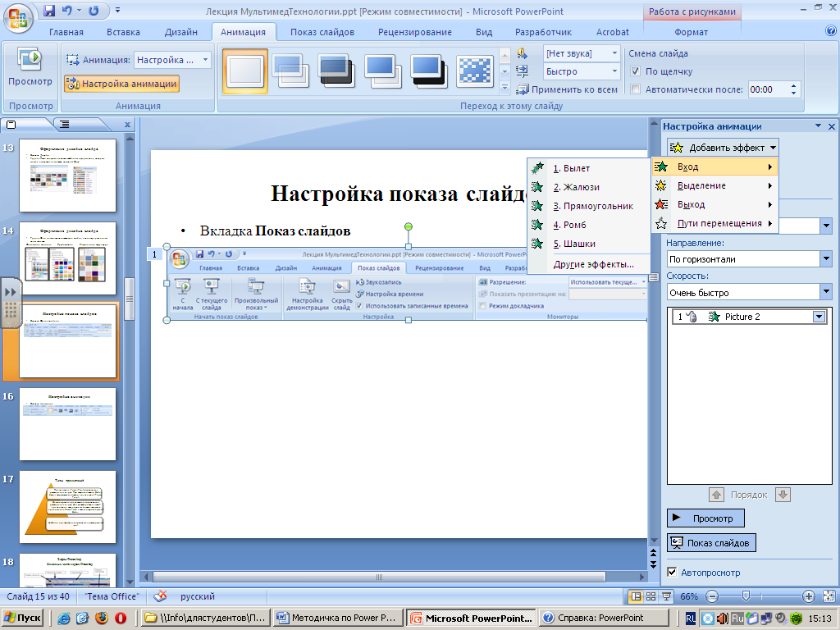Open Пути перемещения submenu
This screenshot has width=840, height=630.
click(x=714, y=223)
